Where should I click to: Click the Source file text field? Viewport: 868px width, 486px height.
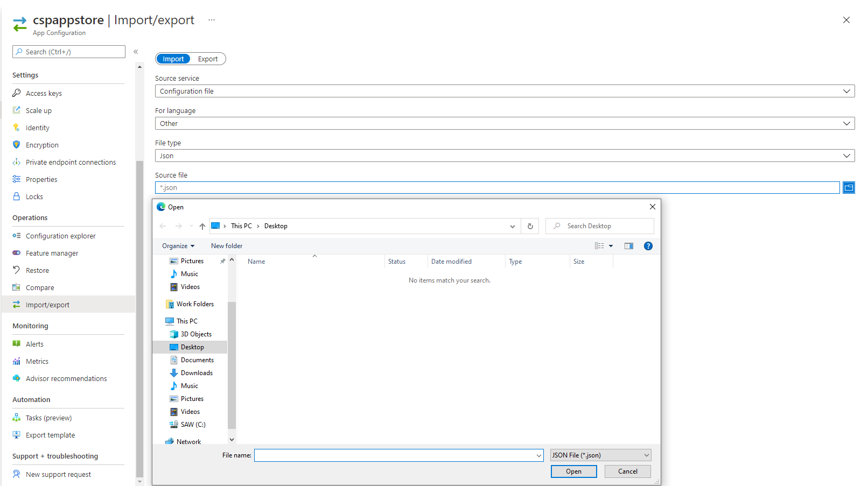click(x=497, y=188)
